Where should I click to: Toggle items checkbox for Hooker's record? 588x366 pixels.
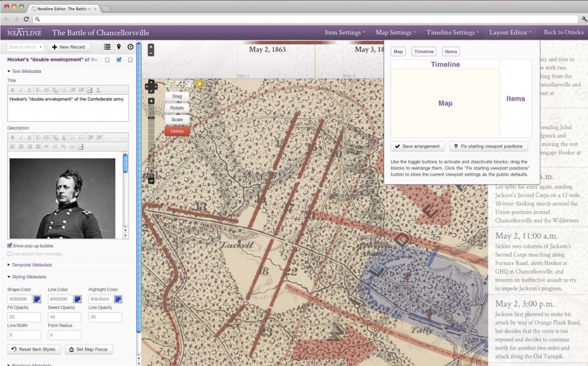click(107, 60)
